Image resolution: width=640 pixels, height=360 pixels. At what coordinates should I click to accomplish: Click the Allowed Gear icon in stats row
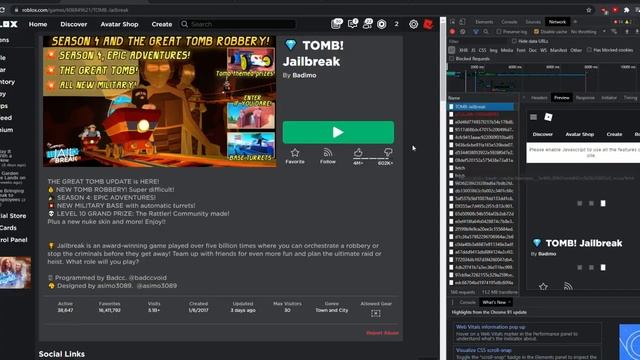(x=376, y=313)
